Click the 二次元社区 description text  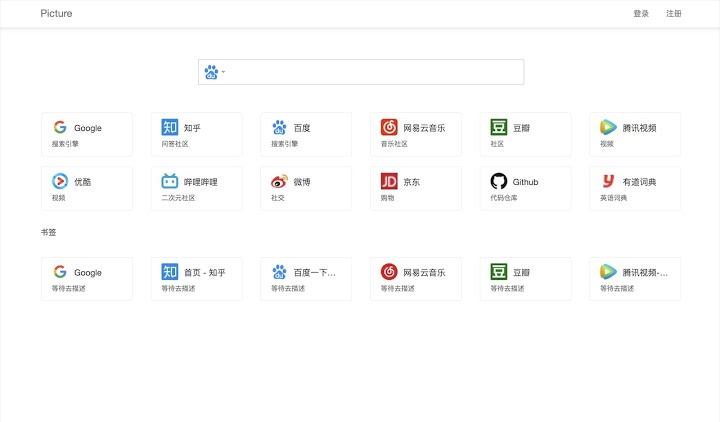pyautogui.click(x=178, y=198)
